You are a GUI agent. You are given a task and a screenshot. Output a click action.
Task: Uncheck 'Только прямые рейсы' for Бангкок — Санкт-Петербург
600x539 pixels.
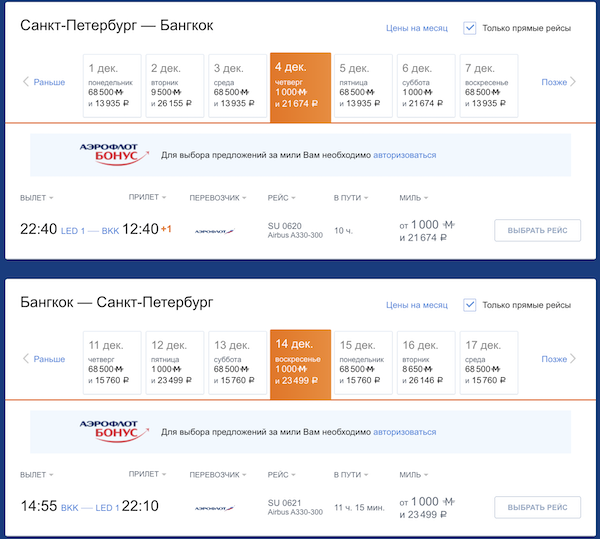[x=470, y=305]
